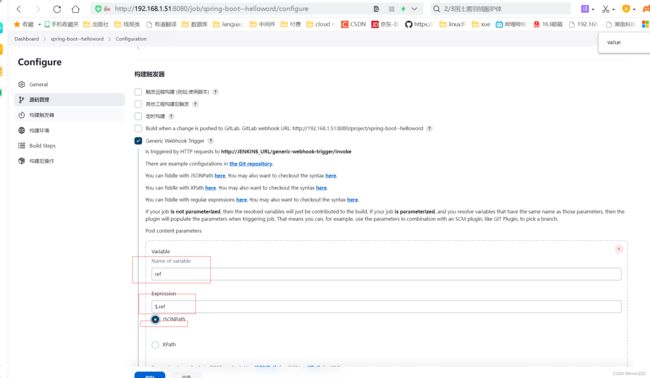The width and height of the screenshot is (650, 378).
Task: Open help for build periodically option
Action: point(171,116)
